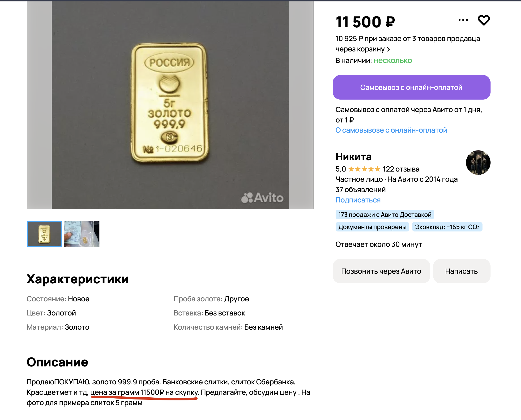Click the Avito watermark logo on photo
The height and width of the screenshot is (420, 521).
click(262, 198)
